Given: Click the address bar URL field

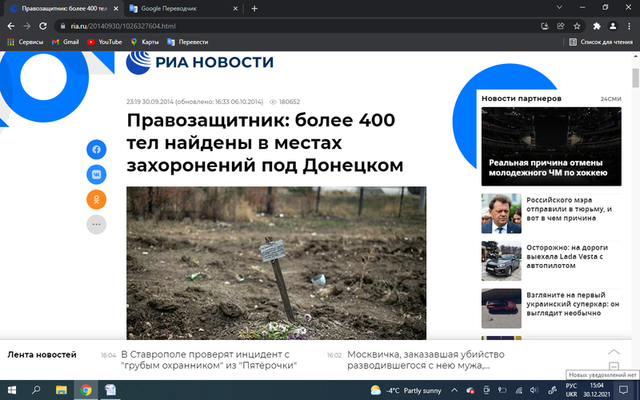Looking at the screenshot, I should pyautogui.click(x=300, y=25).
